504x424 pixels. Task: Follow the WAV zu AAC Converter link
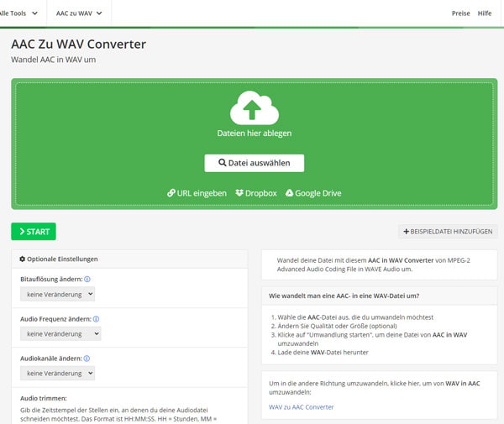click(301, 407)
